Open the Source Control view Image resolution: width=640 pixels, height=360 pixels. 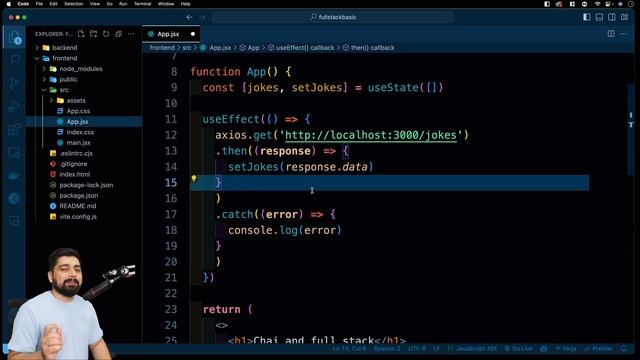point(14,83)
